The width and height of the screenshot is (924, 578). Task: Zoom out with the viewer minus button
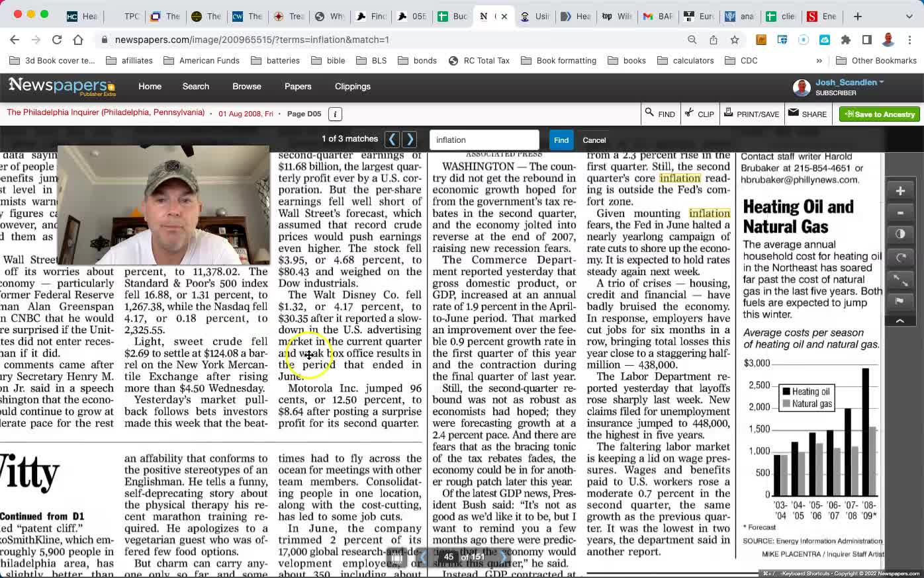pyautogui.click(x=900, y=213)
